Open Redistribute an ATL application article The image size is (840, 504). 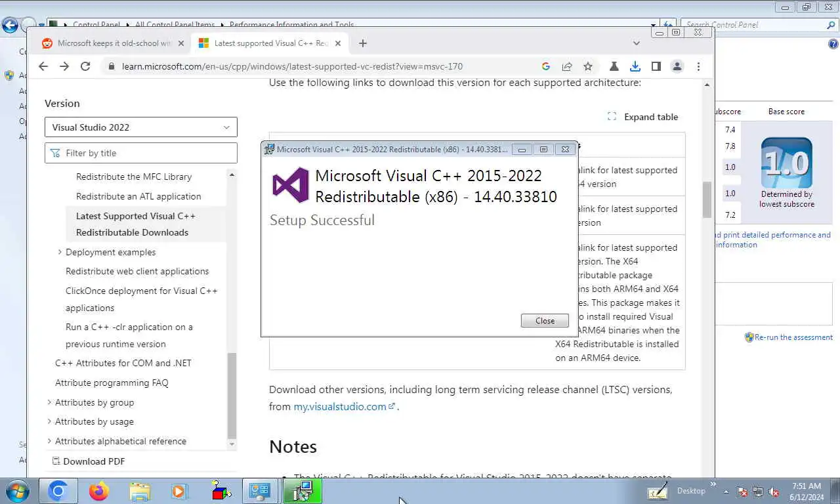(x=138, y=196)
